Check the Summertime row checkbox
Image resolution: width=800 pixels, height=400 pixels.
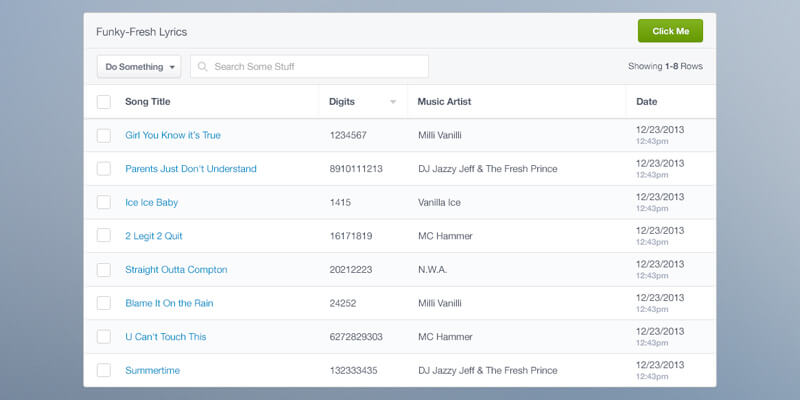[x=104, y=370]
